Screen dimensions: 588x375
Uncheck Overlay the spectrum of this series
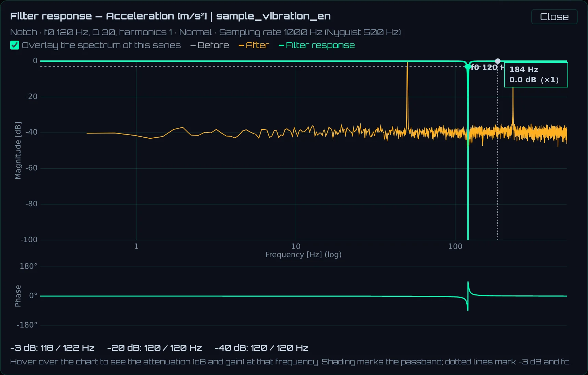point(15,45)
